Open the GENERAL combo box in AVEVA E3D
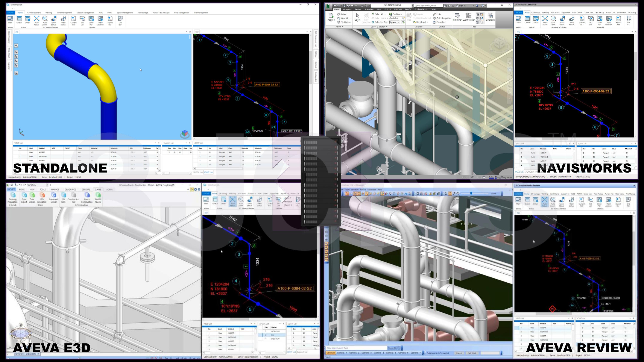644x362 pixels. tap(38, 185)
